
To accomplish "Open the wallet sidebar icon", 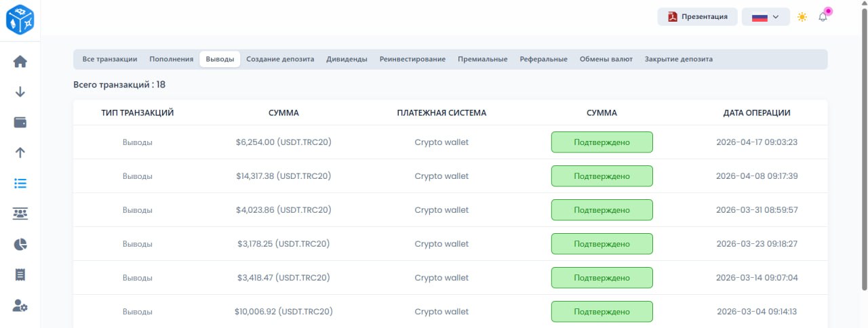I will [20, 123].
